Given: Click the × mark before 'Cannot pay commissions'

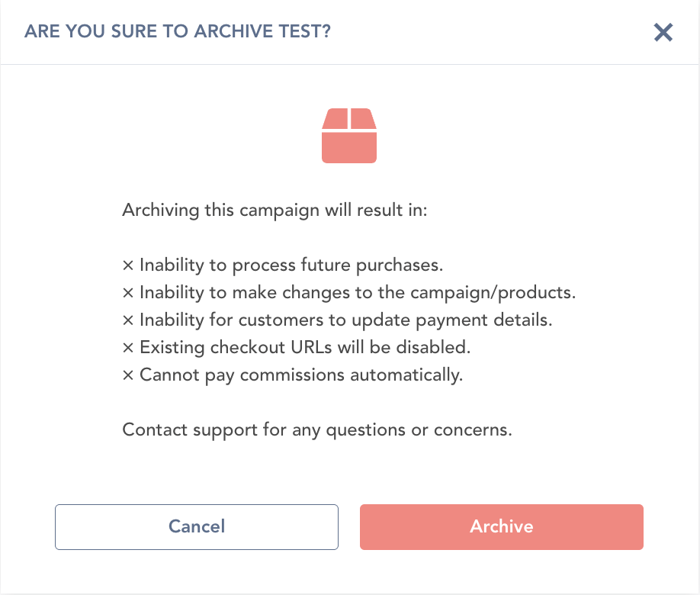Looking at the screenshot, I should click(x=128, y=375).
